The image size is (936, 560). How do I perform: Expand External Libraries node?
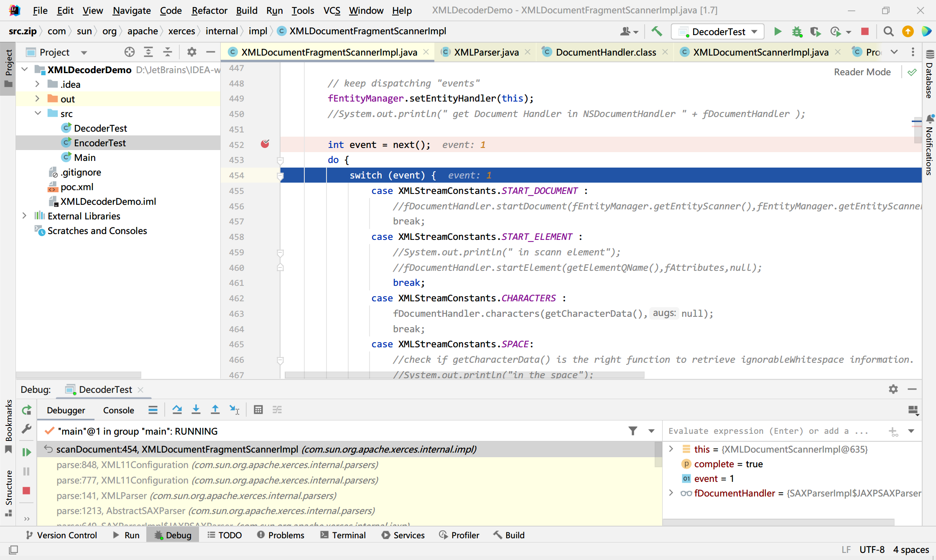[25, 216]
